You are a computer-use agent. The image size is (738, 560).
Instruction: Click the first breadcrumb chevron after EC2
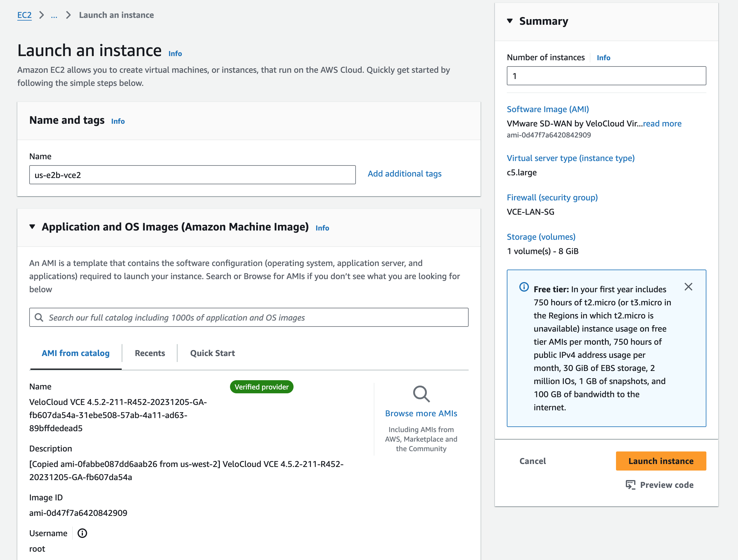click(41, 15)
